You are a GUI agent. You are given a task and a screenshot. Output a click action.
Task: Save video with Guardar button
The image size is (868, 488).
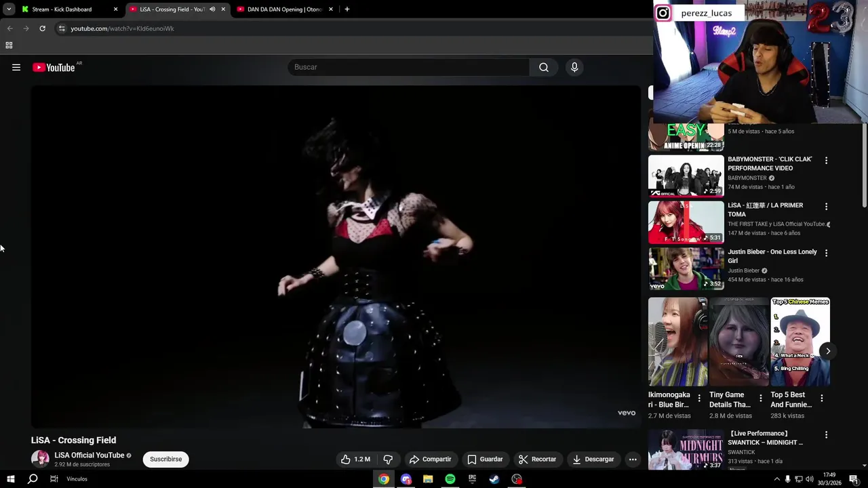click(486, 459)
